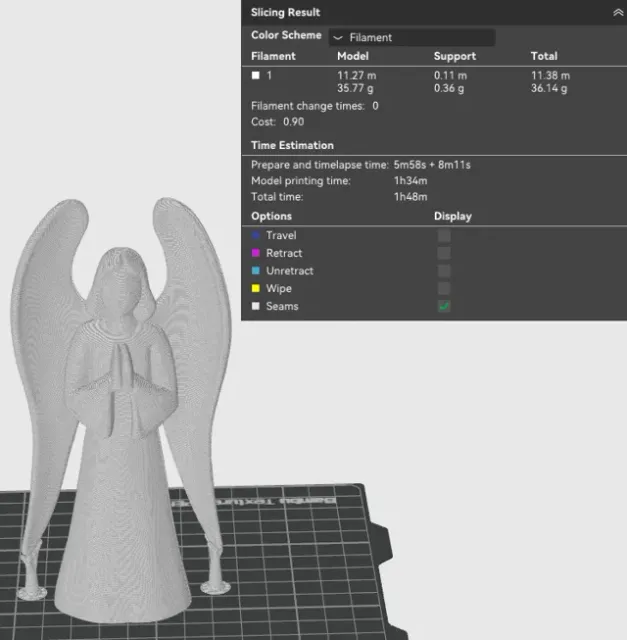Uncheck the Seams display checkbox
Image resolution: width=627 pixels, height=640 pixels.
coord(444,306)
